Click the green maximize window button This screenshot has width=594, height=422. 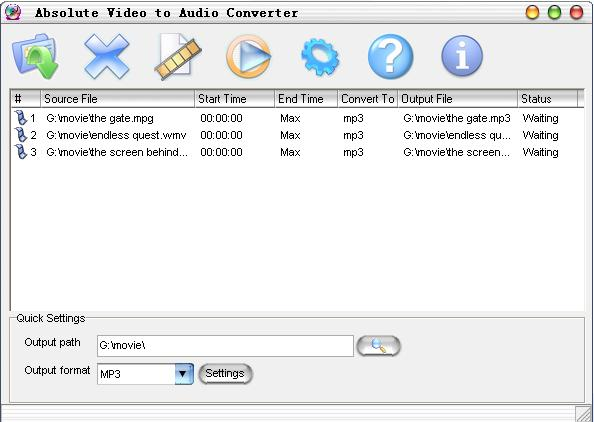(554, 12)
